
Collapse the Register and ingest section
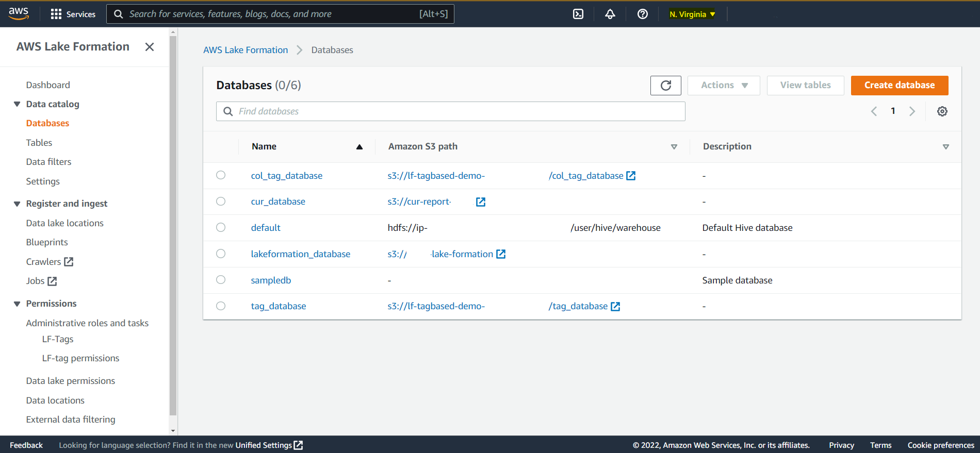(x=17, y=204)
